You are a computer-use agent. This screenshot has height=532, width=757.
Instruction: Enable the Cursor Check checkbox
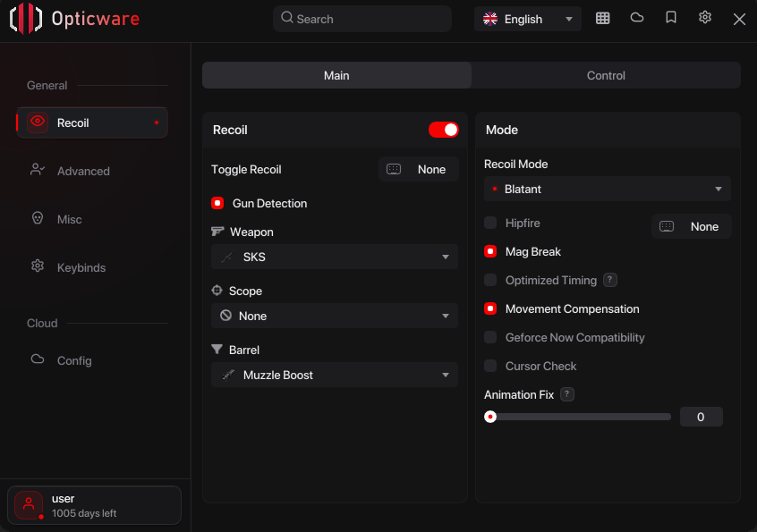click(x=490, y=366)
